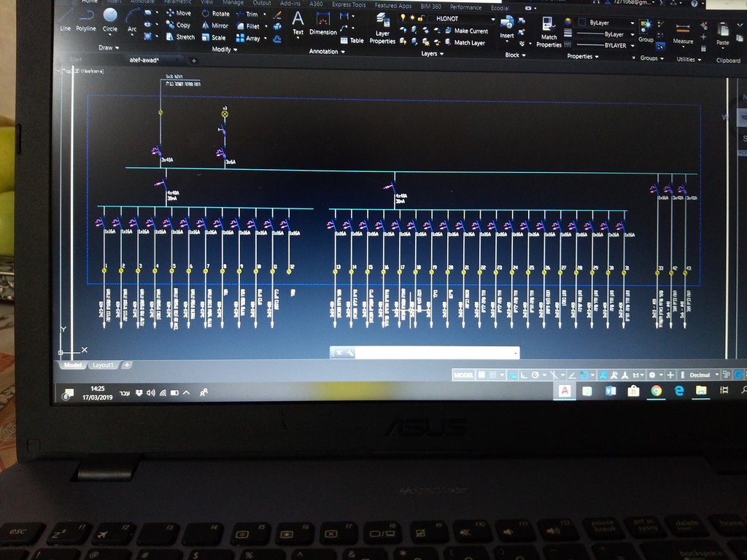Expand the Block panel
This screenshot has height=560, width=747.
[x=515, y=55]
